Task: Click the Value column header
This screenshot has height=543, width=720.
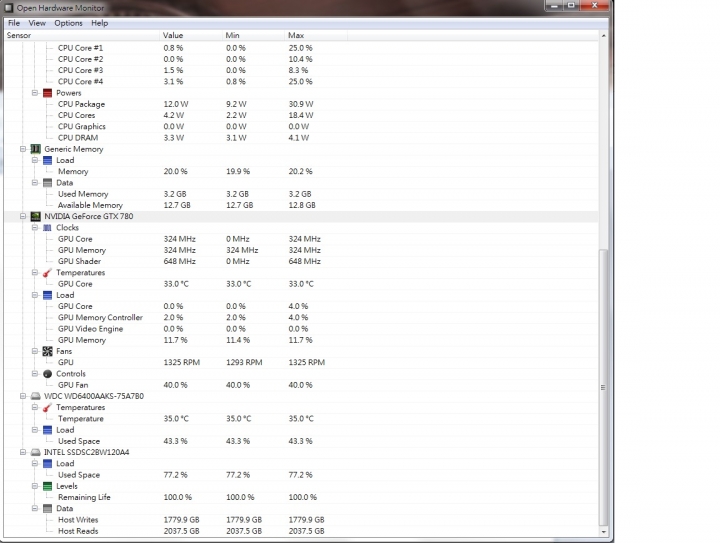Action: (x=191, y=35)
